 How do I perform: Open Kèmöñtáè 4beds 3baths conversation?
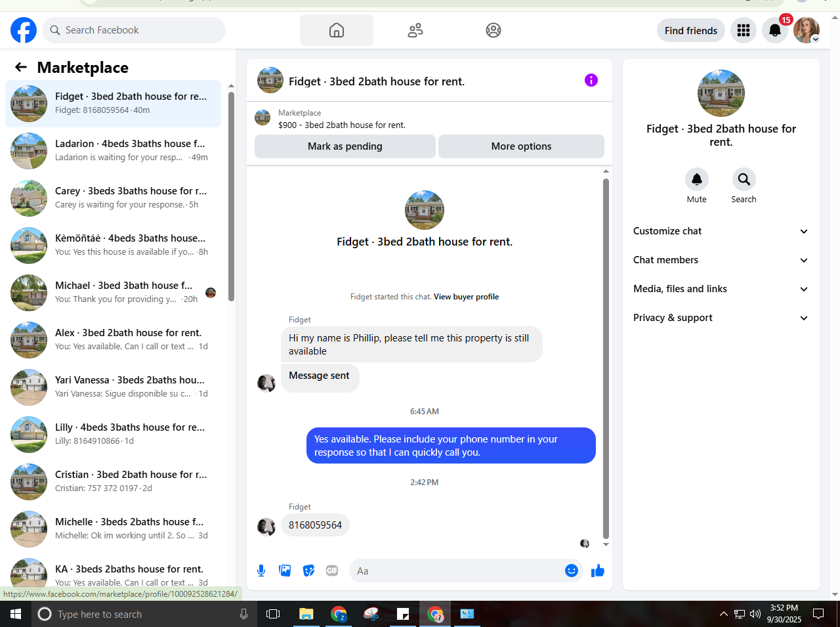pyautogui.click(x=113, y=246)
